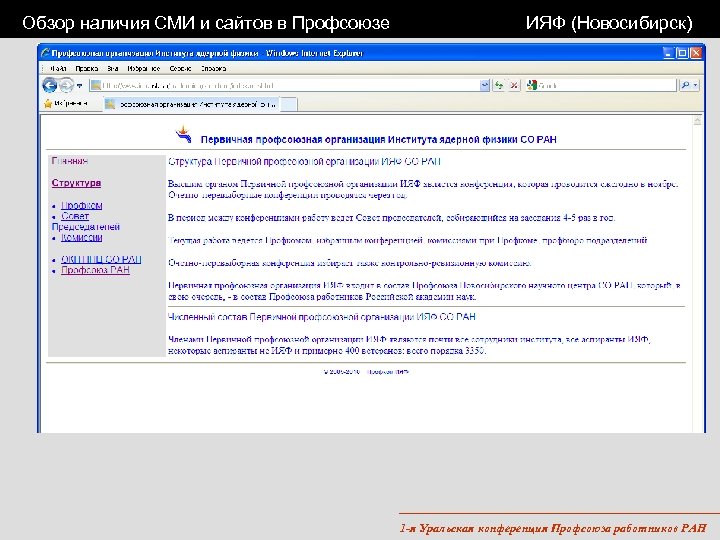
Task: Minimize the Internet Explorer window
Action: tap(669, 53)
